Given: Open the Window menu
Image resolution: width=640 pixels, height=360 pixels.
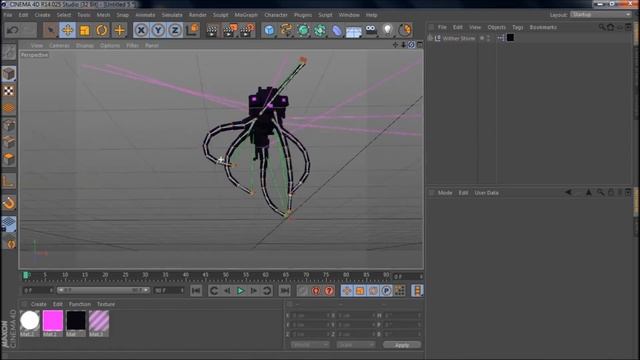Looking at the screenshot, I should coord(349,15).
